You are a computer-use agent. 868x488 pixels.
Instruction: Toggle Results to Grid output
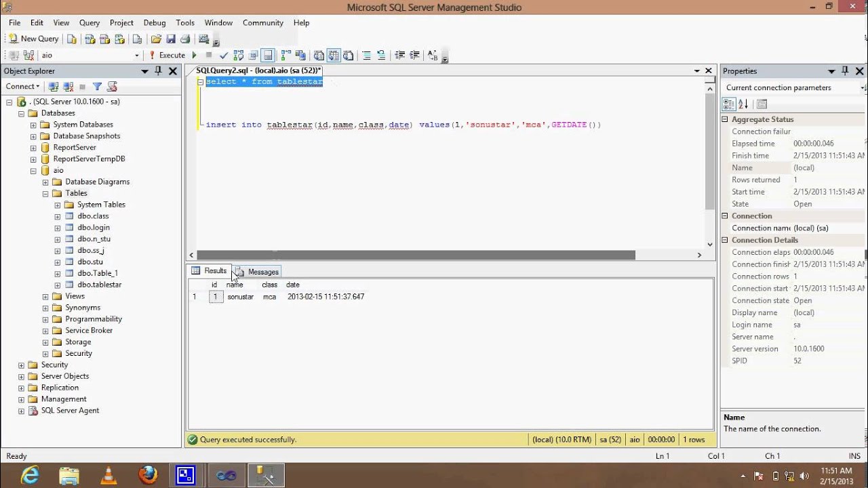pos(334,55)
